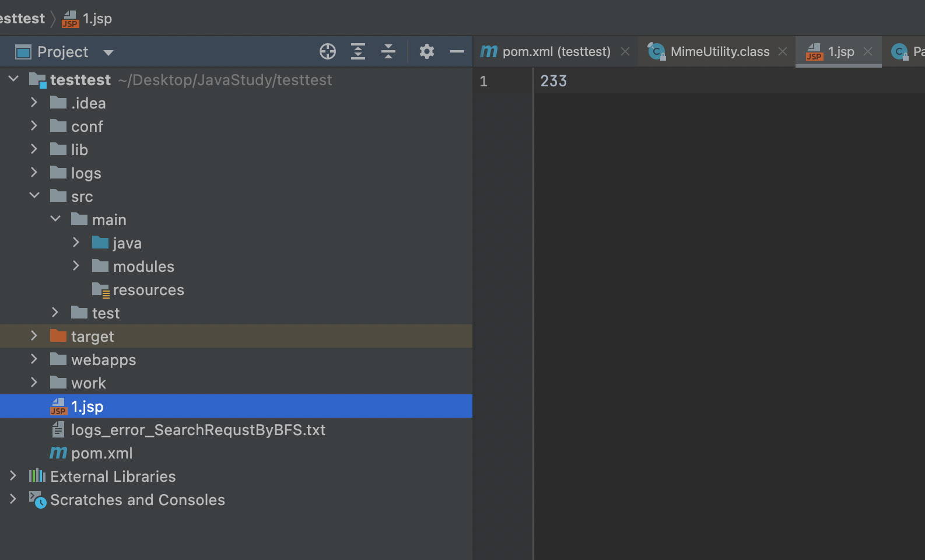This screenshot has width=925, height=560.
Task: Click the Scratches and Consoles icon
Action: point(37,500)
